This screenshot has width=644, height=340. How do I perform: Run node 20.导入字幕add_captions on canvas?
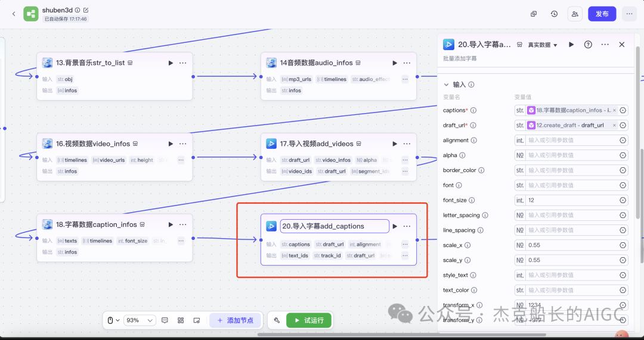[x=395, y=226]
